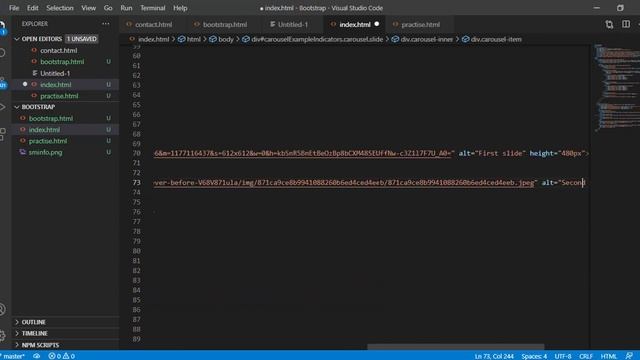Click the CRLF end-of-line selector
The width and height of the screenshot is (640, 360).
tap(586, 356)
